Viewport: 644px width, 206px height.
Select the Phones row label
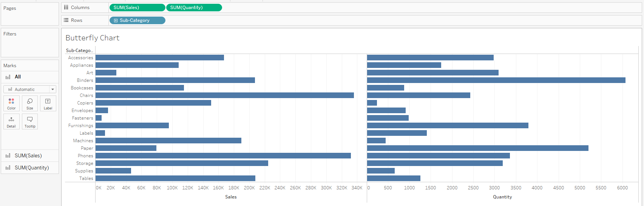tap(85, 156)
